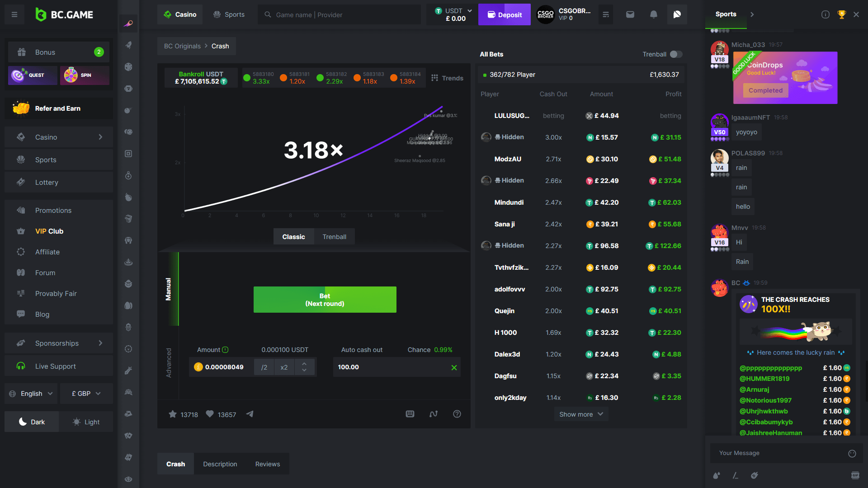The width and height of the screenshot is (868, 488).
Task: Click the Deposit button
Action: point(504,14)
